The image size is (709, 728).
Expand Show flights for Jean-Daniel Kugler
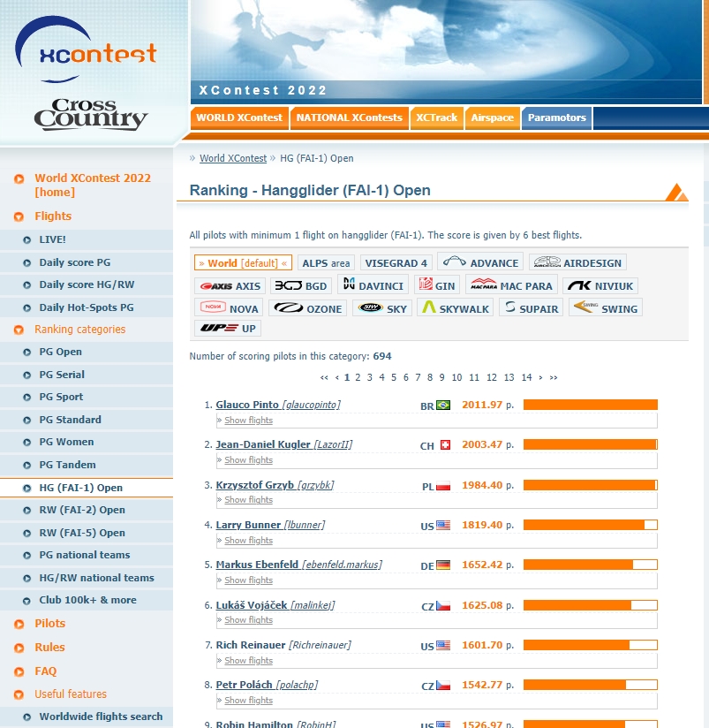tap(248, 460)
